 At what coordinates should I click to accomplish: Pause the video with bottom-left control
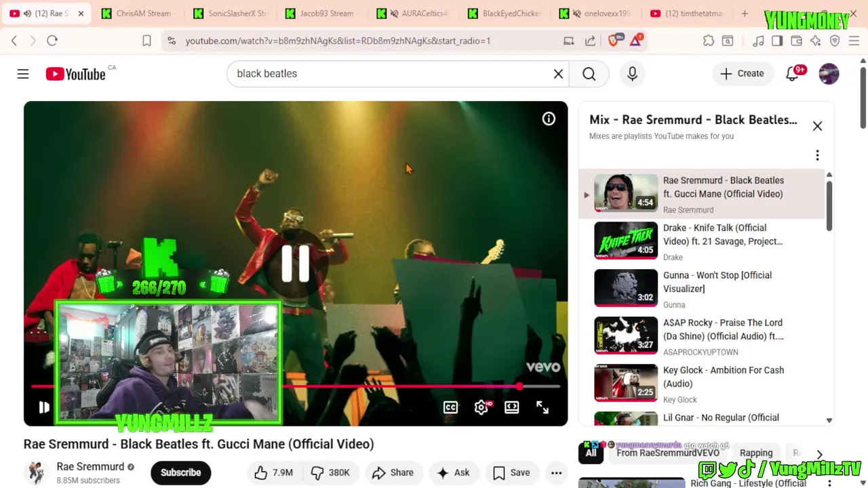point(44,407)
